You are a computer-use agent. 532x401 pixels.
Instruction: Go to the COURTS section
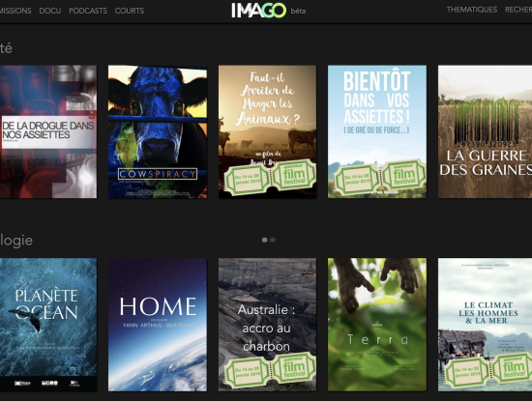(130, 11)
